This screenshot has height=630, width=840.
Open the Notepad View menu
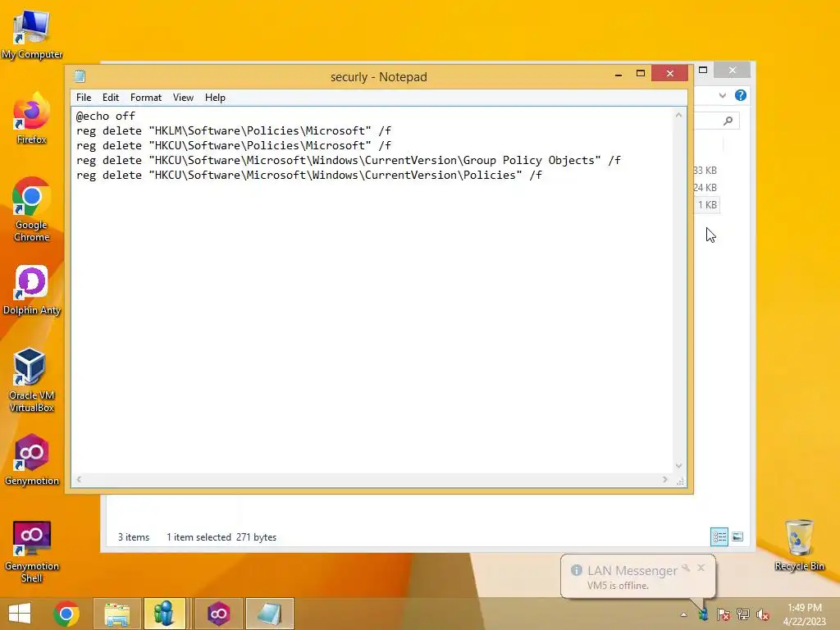pyautogui.click(x=183, y=98)
